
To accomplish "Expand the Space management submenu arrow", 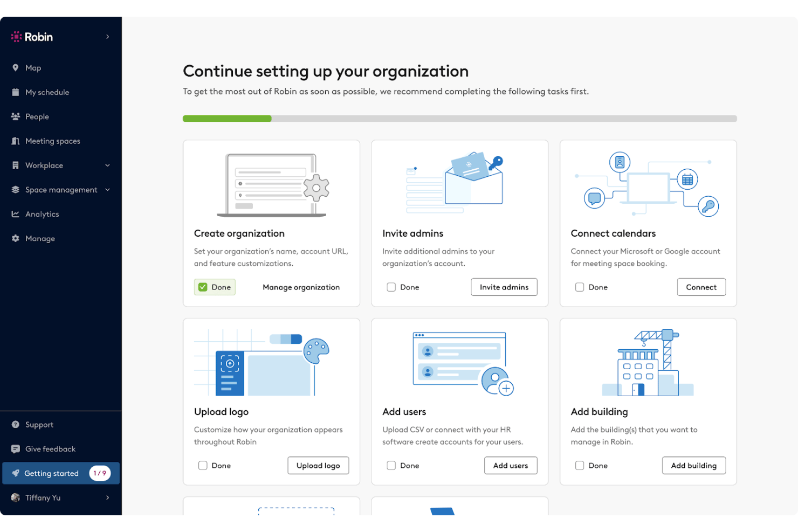I will point(108,190).
